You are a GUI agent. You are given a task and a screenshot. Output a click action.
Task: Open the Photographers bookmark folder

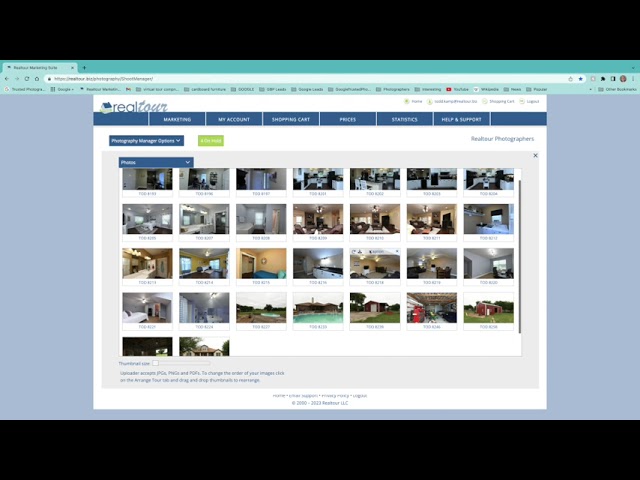pyautogui.click(x=393, y=89)
